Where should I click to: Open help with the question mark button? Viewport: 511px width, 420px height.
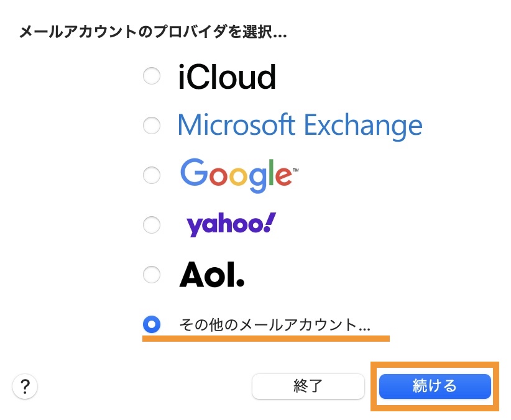pos(25,386)
